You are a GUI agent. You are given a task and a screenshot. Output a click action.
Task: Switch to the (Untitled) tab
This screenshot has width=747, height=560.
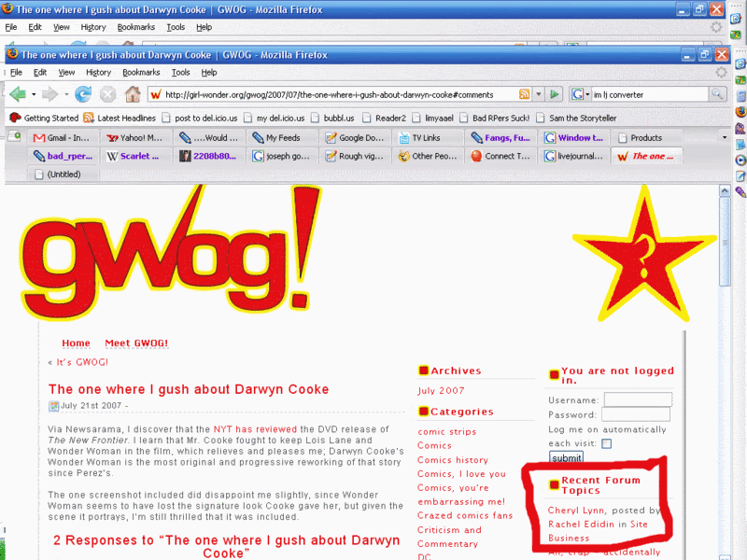tap(63, 175)
